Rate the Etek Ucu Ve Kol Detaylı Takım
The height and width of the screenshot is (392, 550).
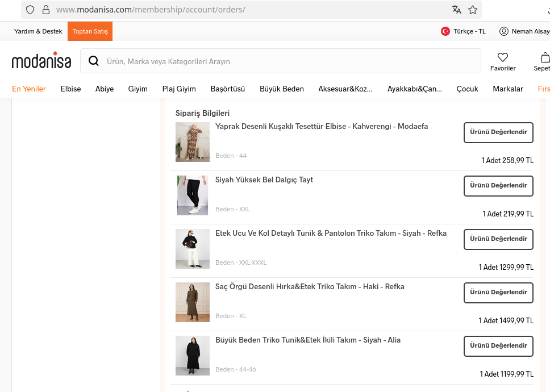click(x=498, y=239)
